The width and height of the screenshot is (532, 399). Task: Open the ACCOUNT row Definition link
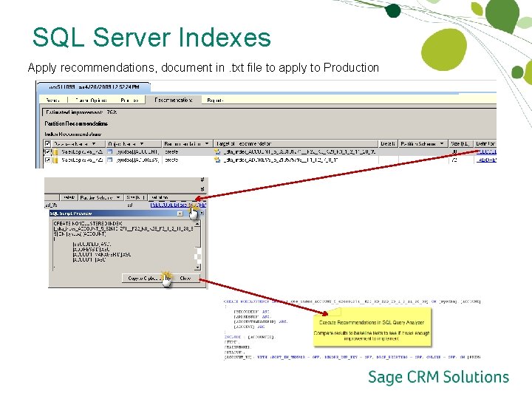[486, 151]
